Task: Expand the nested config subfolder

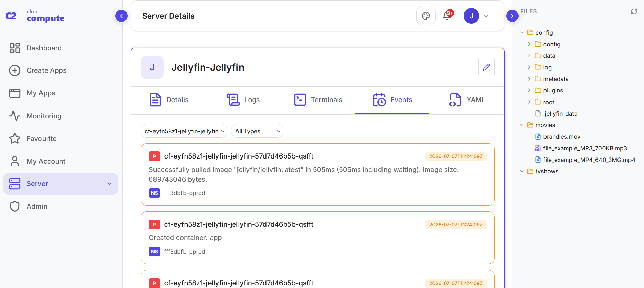Action: pyautogui.click(x=529, y=44)
